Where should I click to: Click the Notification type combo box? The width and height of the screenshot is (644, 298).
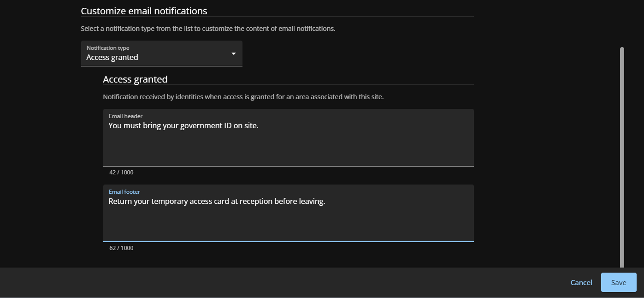(x=161, y=54)
